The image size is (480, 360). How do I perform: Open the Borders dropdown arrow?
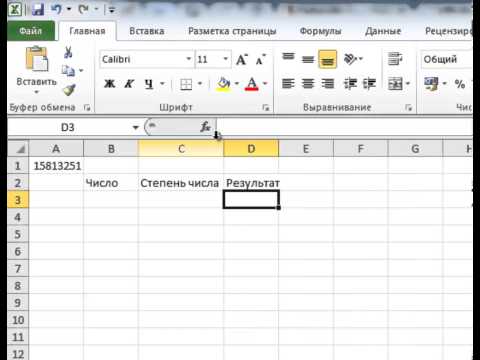click(x=200, y=83)
